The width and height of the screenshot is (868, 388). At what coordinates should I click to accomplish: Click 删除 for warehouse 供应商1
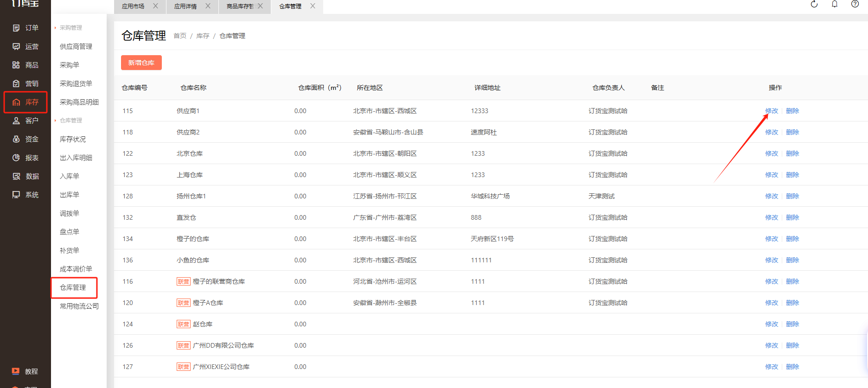click(x=792, y=111)
